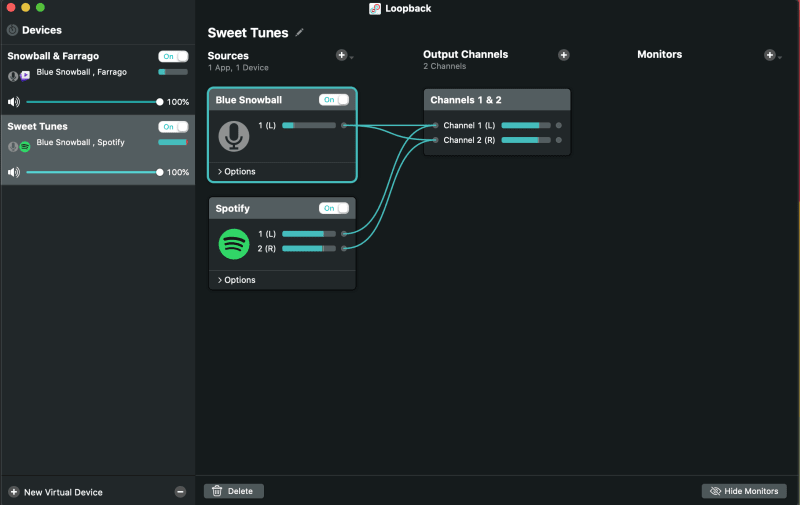800x505 pixels.
Task: Click the trash icon in the Delete button
Action: [217, 491]
